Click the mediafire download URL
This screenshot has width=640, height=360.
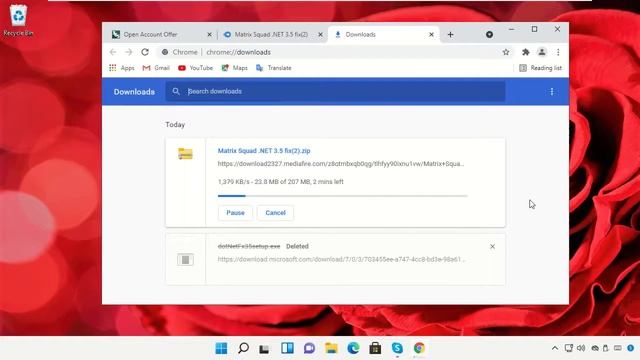(341, 164)
